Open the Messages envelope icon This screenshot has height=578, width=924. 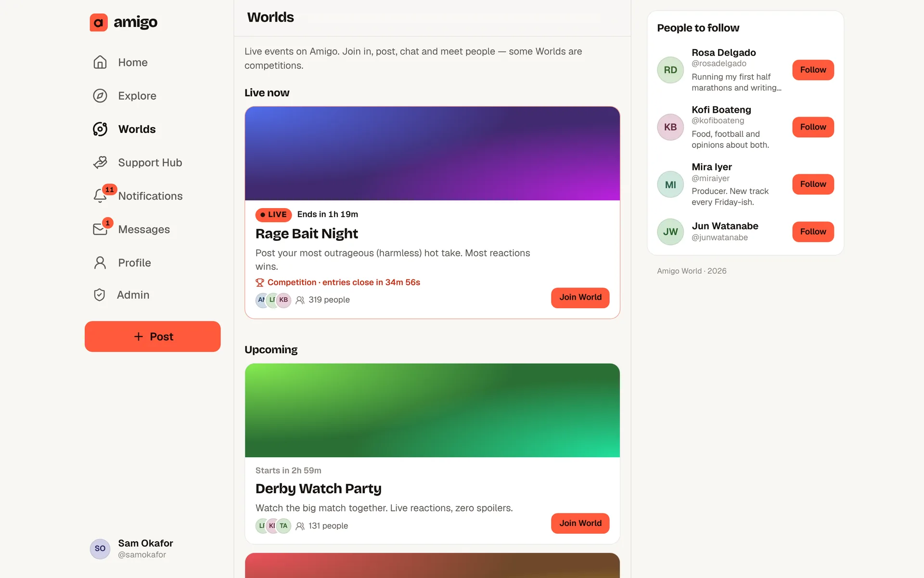(100, 229)
